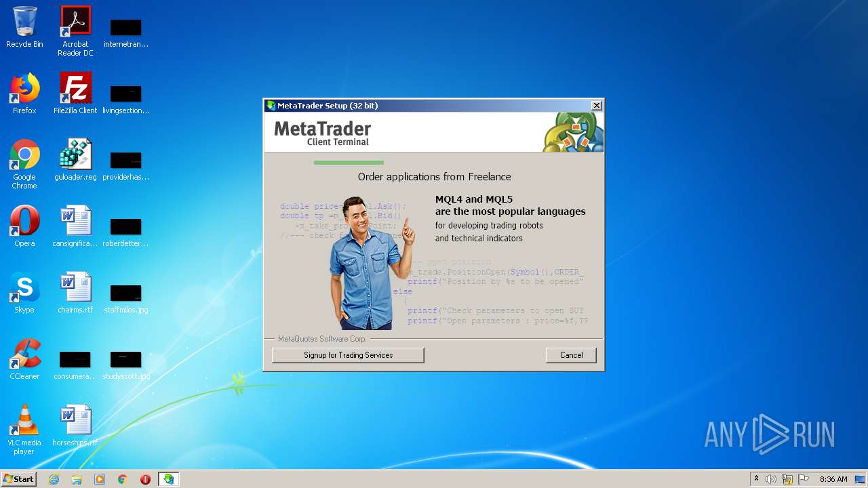Close the MetaTrader Setup dialog
Screen dimensions: 868x488
point(597,106)
